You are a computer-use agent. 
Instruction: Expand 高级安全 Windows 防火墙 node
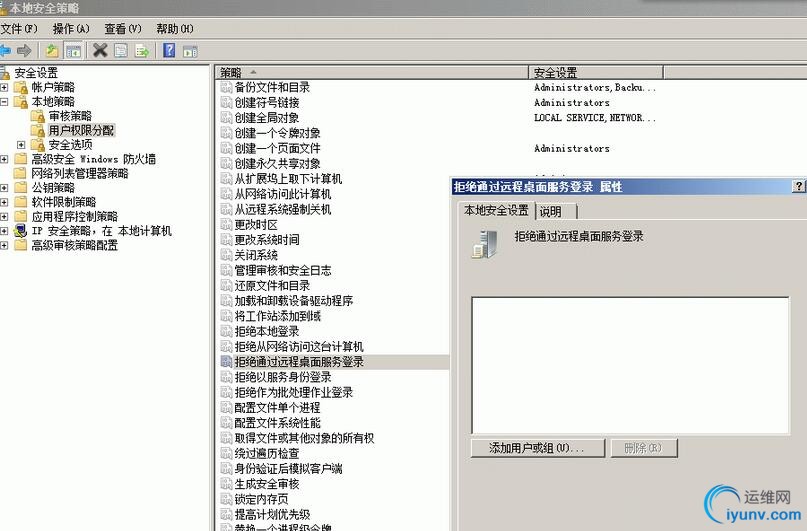(x=4, y=160)
